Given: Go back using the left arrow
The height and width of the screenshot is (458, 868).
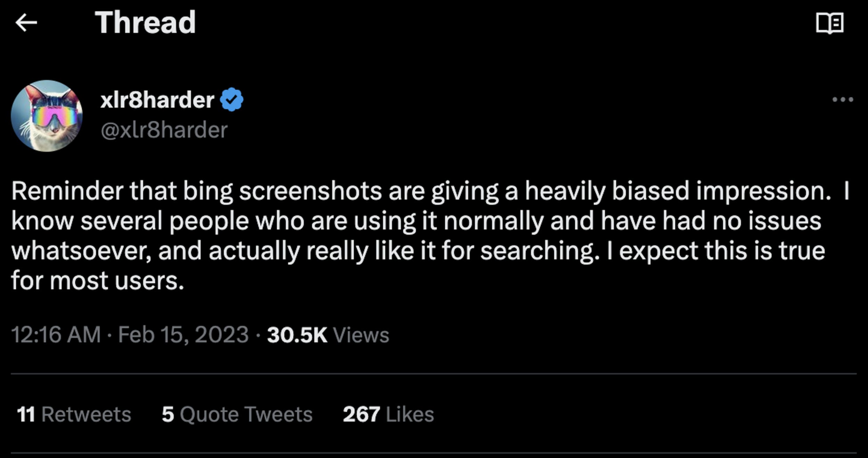Looking at the screenshot, I should coord(26,23).
